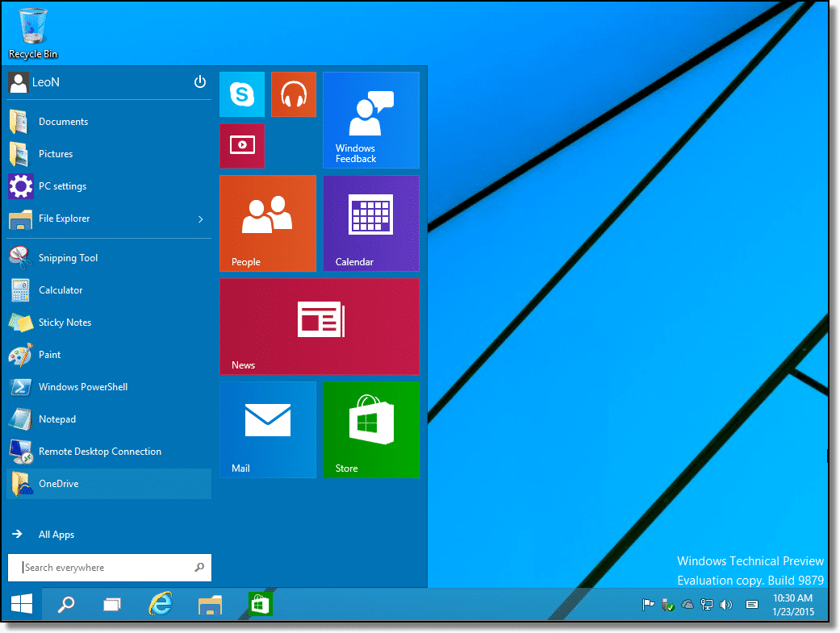Open the People tile

(x=267, y=223)
